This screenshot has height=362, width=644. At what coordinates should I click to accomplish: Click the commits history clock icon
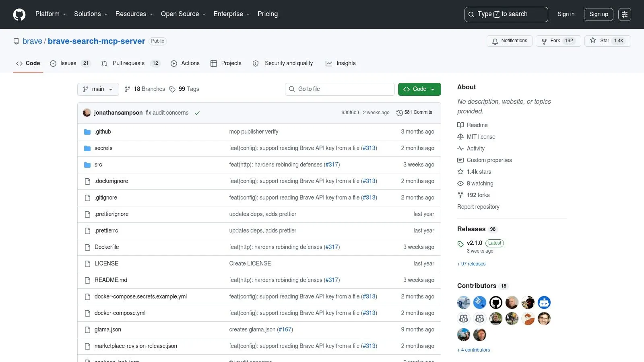pos(400,113)
